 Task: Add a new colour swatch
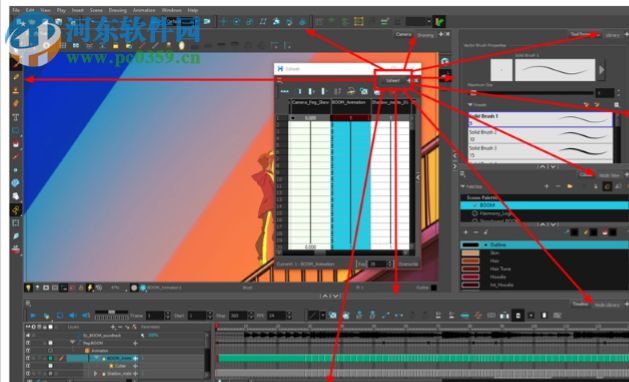click(x=465, y=232)
